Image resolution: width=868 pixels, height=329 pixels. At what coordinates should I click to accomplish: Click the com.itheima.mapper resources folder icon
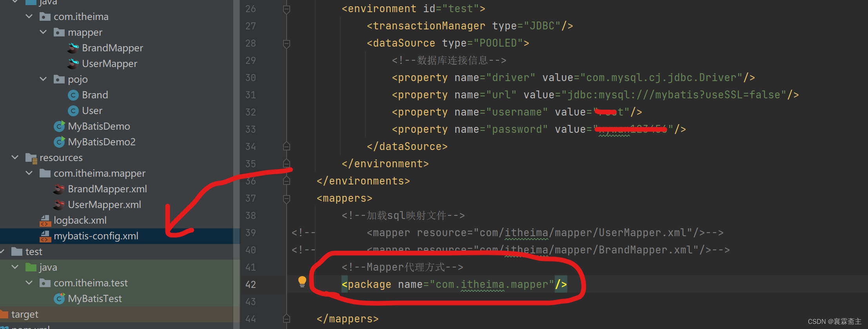45,173
